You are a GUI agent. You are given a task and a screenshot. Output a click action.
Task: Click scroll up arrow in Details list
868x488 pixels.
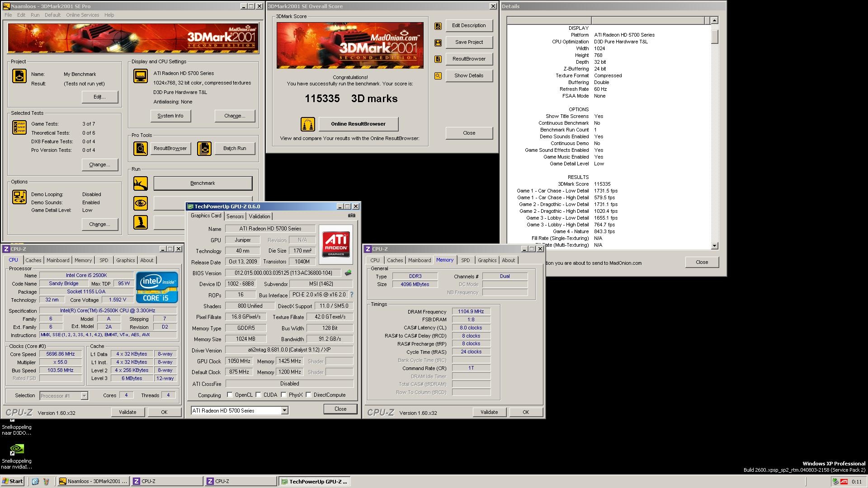tap(714, 20)
